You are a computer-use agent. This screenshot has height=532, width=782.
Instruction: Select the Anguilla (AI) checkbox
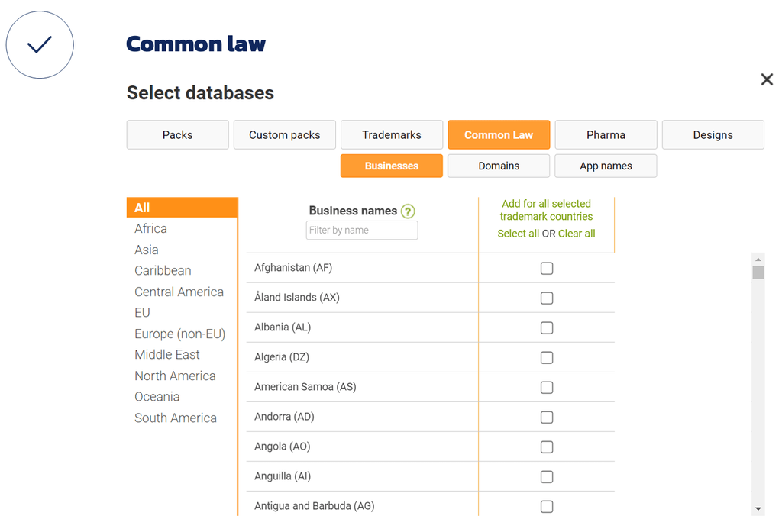click(547, 476)
